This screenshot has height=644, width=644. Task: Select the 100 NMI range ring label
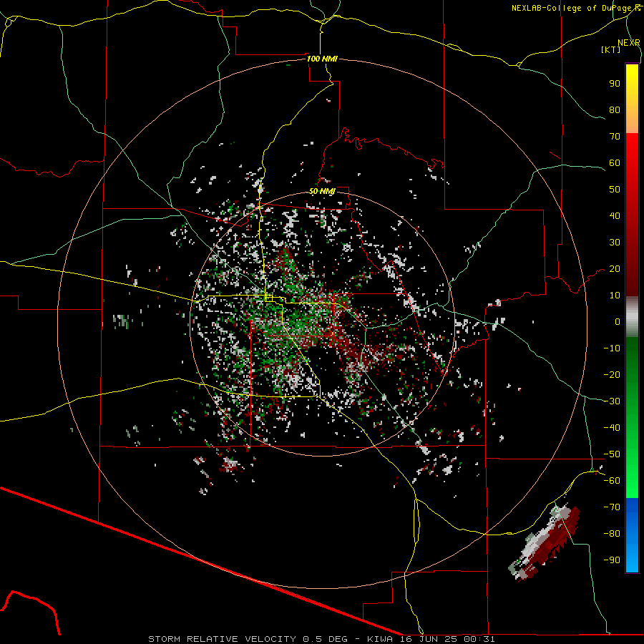[x=322, y=59]
